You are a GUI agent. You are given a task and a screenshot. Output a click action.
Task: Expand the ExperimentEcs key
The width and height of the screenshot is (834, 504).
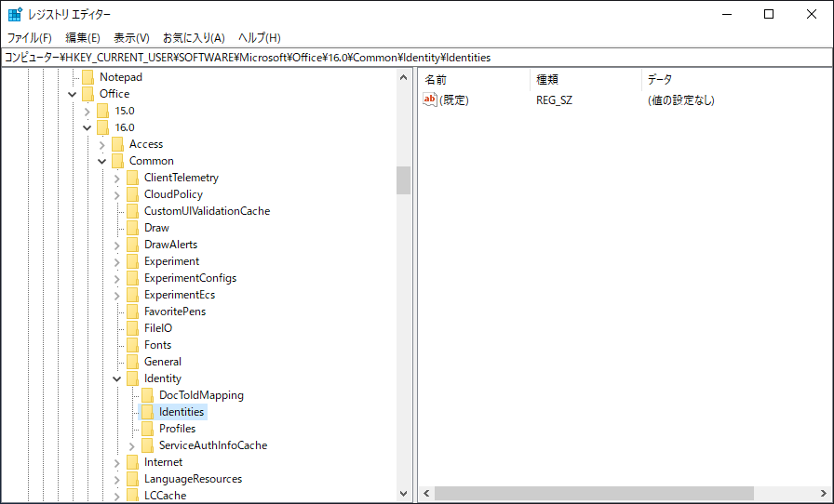click(117, 295)
